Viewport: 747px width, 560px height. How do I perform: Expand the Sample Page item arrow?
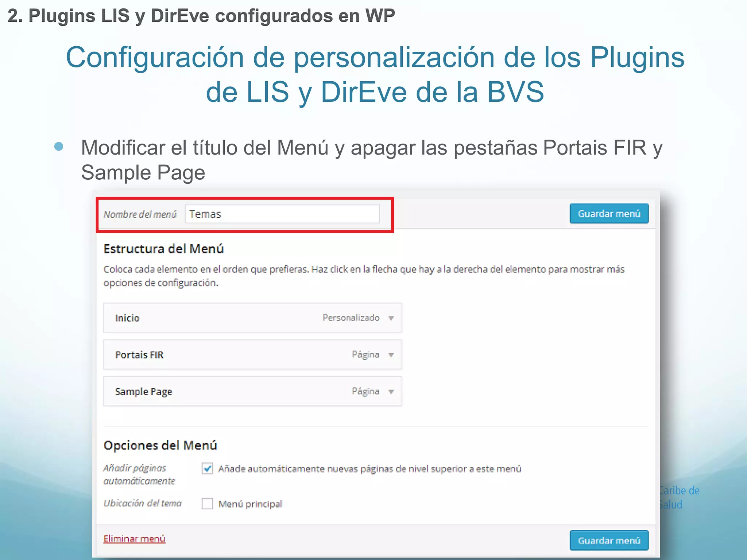[391, 392]
